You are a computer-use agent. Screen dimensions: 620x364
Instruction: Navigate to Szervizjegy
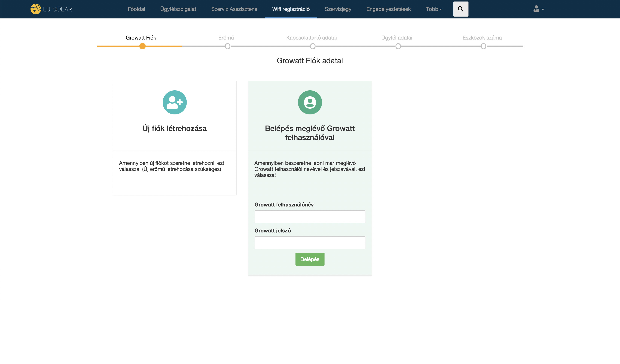pyautogui.click(x=338, y=9)
